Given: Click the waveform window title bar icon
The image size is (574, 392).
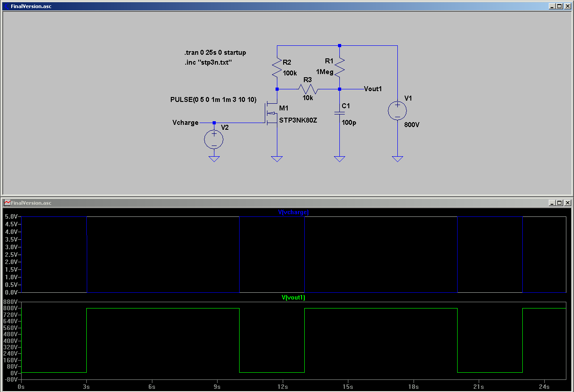Looking at the screenshot, I should point(7,203).
